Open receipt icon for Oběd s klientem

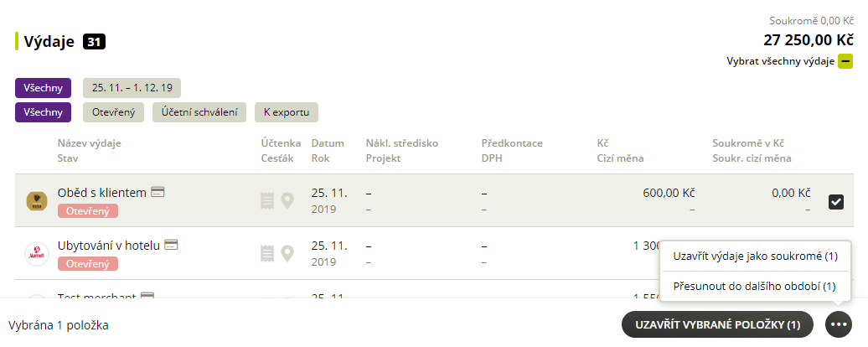[x=267, y=200]
